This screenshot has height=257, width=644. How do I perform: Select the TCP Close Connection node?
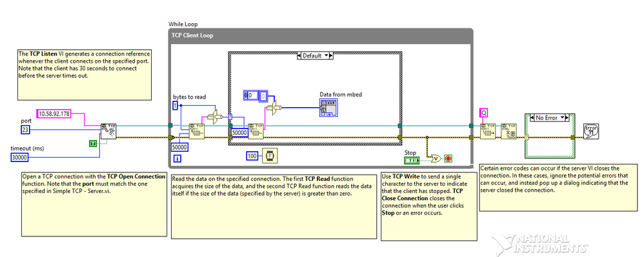[508, 131]
